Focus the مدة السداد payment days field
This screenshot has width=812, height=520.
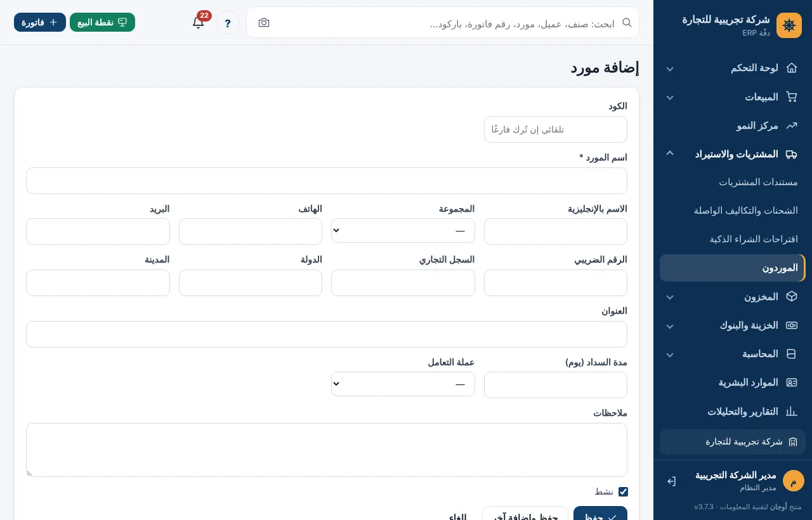pos(556,385)
